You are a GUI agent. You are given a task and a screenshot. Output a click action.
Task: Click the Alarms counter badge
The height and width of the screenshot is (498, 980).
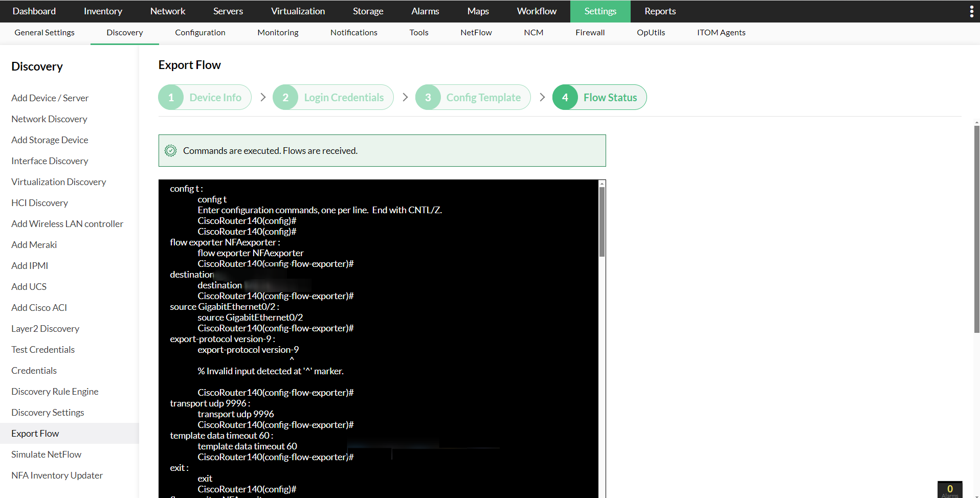(949, 490)
